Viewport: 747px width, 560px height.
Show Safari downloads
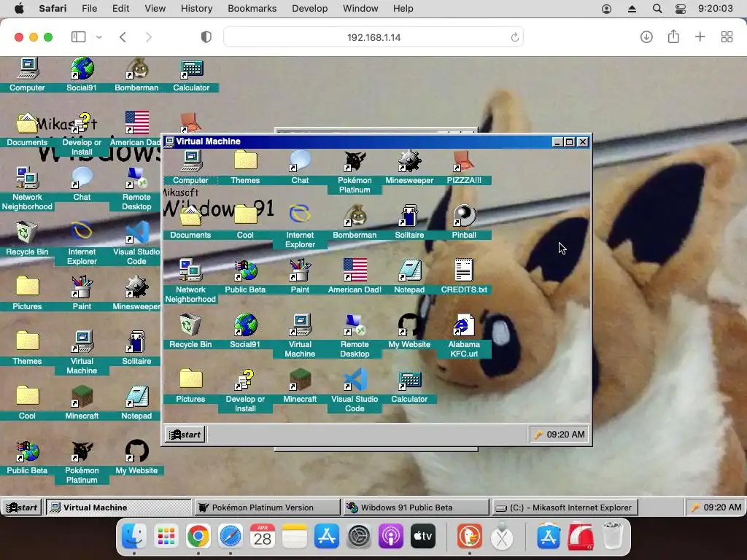(x=646, y=36)
